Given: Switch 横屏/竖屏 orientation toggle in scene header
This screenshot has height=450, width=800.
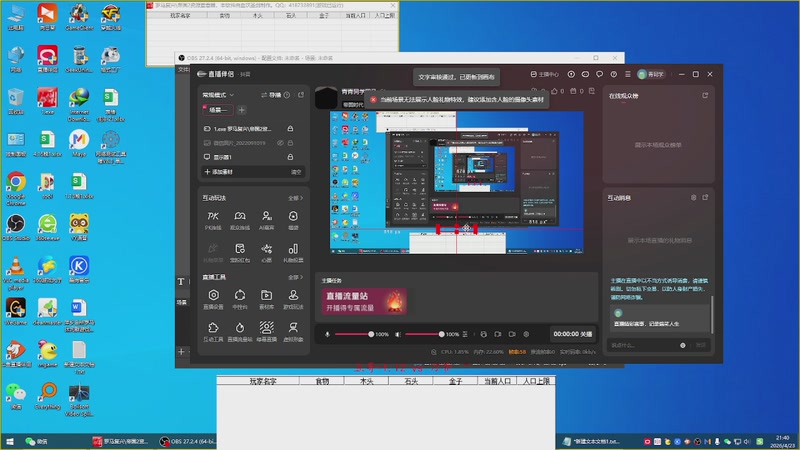Looking at the screenshot, I should pos(271,95).
